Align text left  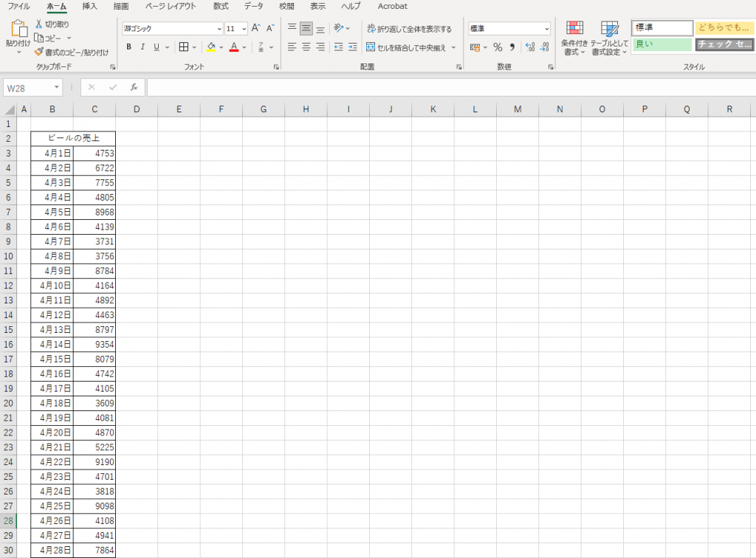(292, 46)
